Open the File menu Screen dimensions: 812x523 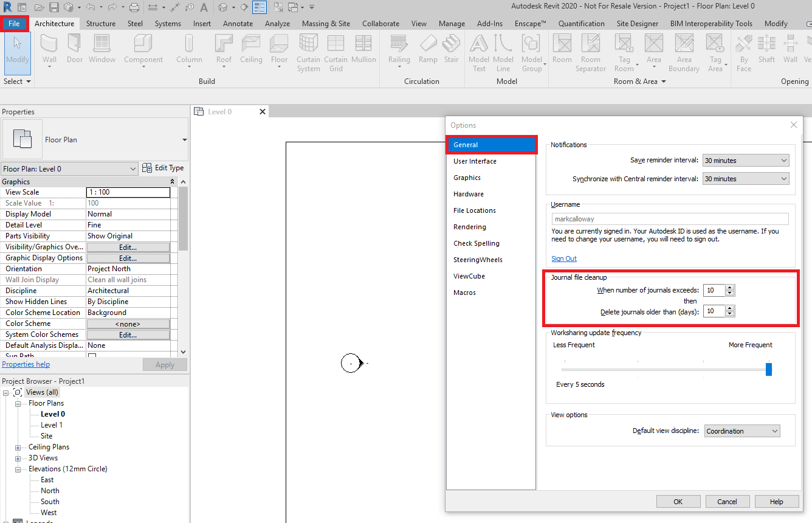click(14, 24)
